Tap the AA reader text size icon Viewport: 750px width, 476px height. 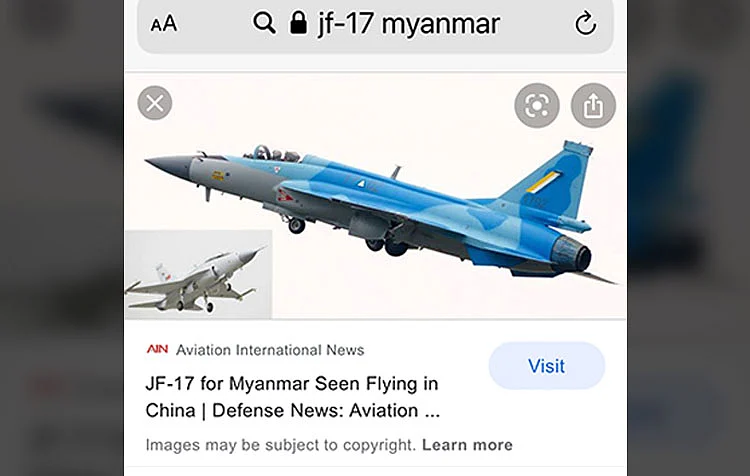[x=164, y=23]
